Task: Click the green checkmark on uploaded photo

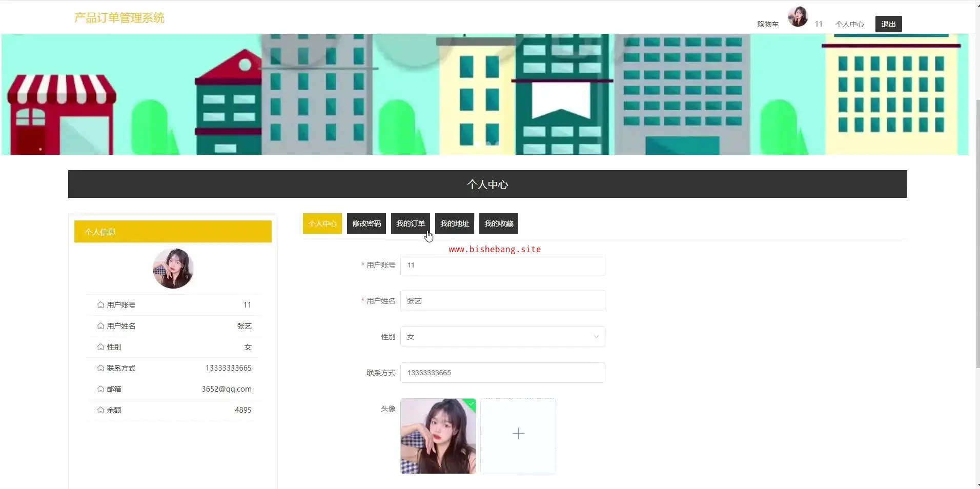Action: 471,403
